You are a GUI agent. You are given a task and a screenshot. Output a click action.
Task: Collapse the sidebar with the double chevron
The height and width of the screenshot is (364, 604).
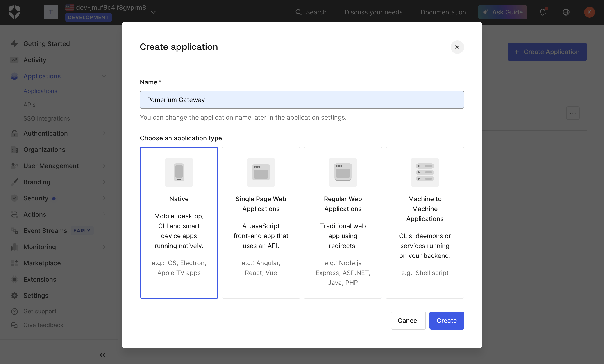[102, 355]
